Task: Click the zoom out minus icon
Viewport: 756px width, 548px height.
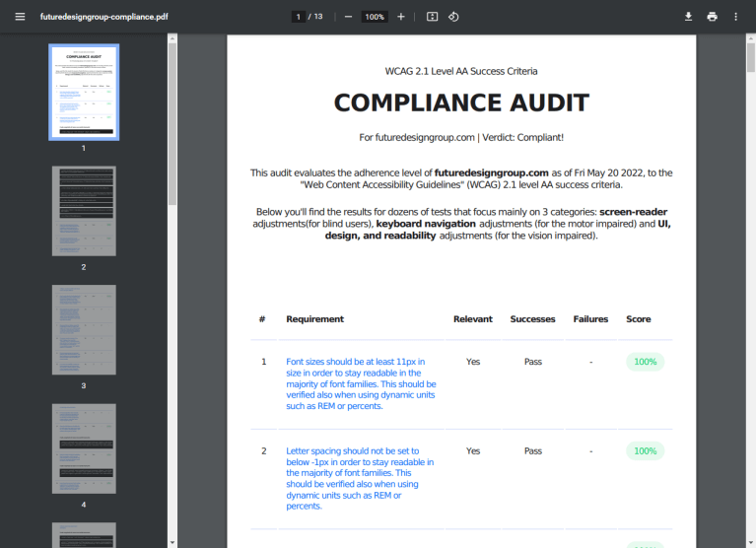Action: [x=349, y=17]
